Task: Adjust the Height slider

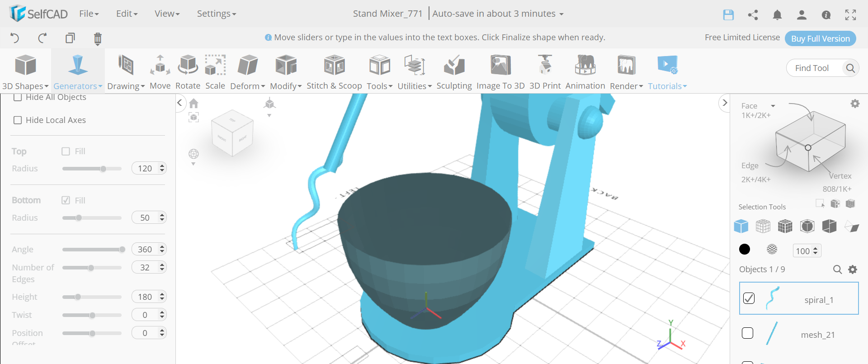Action: pos(92,297)
